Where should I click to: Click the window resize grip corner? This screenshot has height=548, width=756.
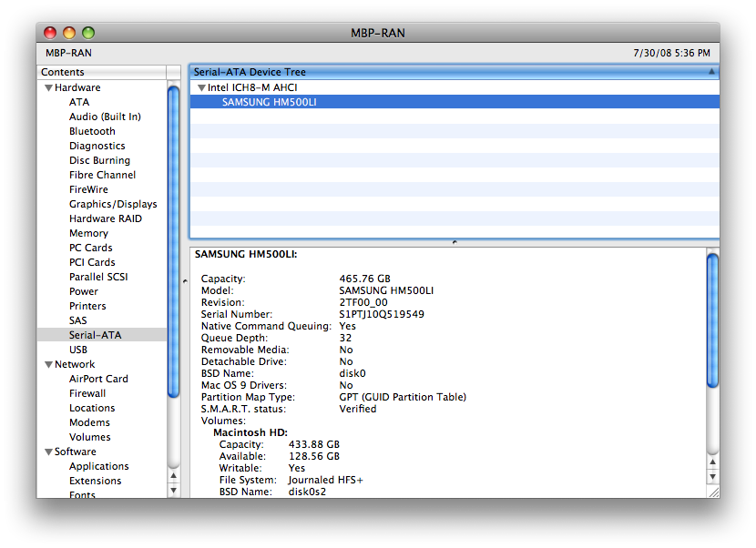pyautogui.click(x=713, y=492)
